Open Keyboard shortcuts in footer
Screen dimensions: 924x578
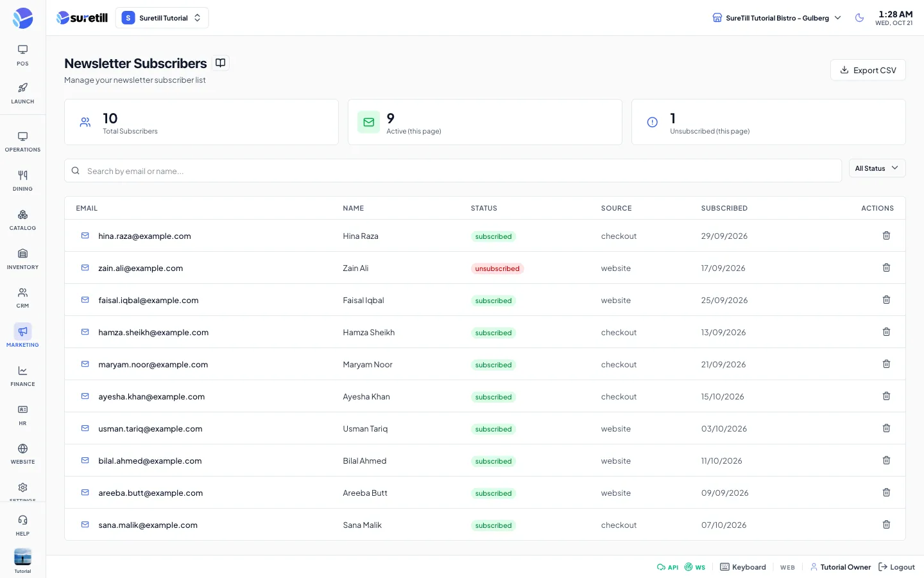[743, 567]
